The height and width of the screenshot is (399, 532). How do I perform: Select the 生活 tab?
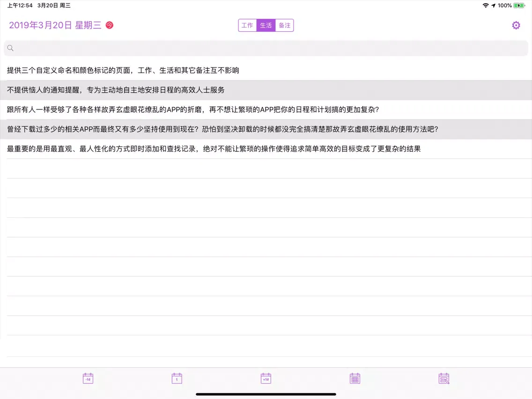pos(266,25)
